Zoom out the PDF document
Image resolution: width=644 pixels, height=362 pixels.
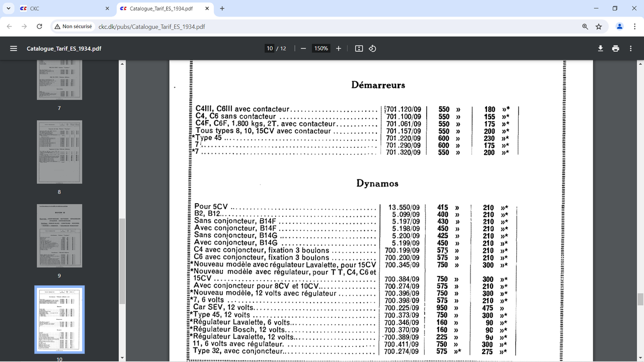pos(303,48)
